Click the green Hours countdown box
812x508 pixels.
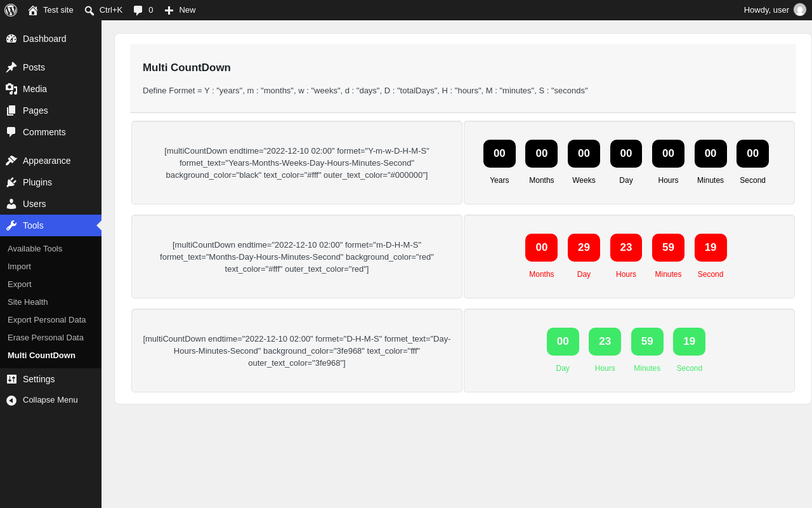(605, 342)
